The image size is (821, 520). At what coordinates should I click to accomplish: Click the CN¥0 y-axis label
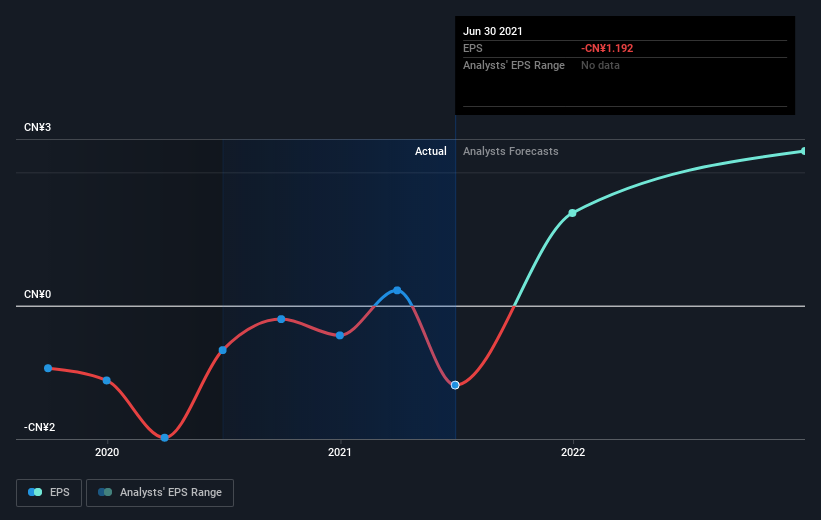tap(38, 294)
